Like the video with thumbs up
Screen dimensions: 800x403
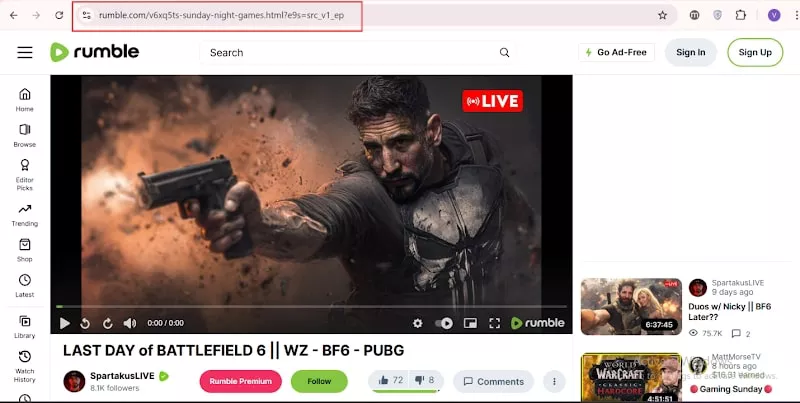[391, 380]
